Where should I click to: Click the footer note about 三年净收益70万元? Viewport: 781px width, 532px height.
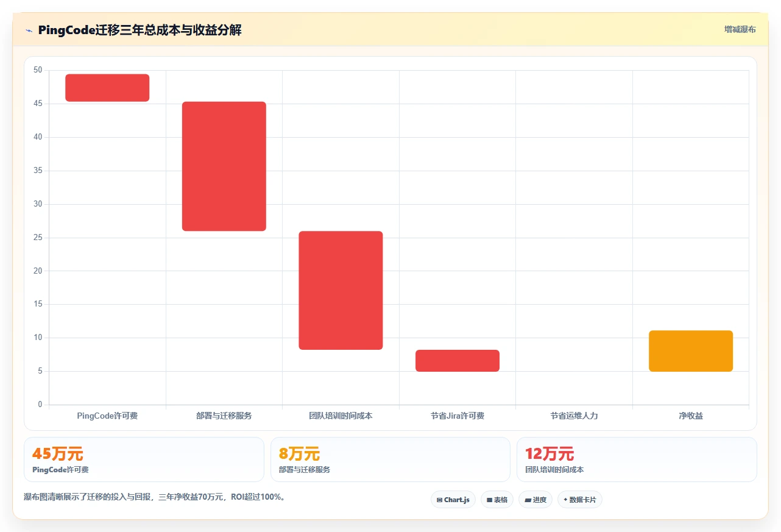pyautogui.click(x=154, y=497)
